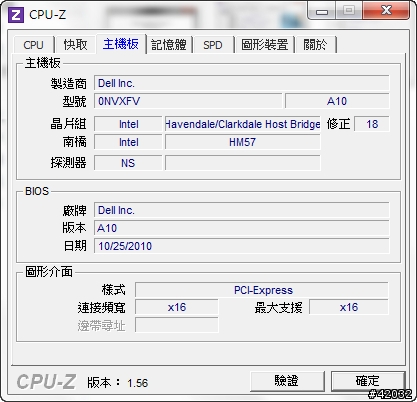Select the 主機板 tab
Viewport: 417px width, 402px height.
121,44
